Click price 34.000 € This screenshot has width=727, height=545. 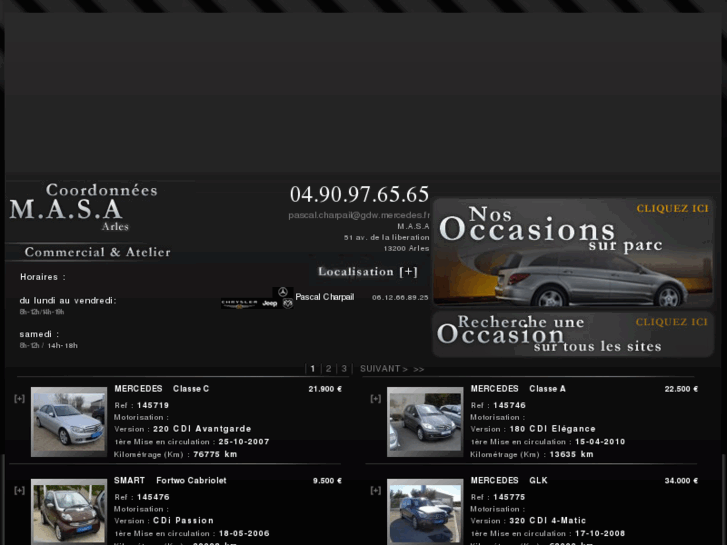tap(681, 481)
